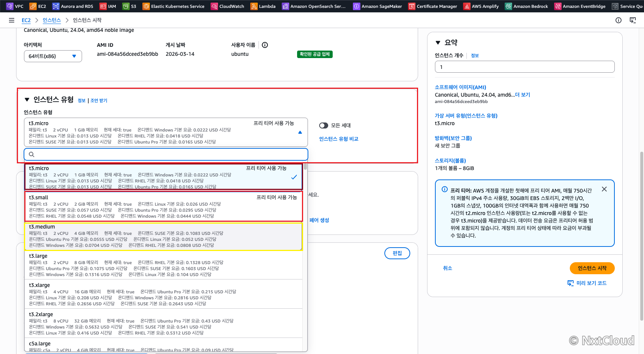Open Amazon EventBridge shortcut icon
Screen dimensions: 644x354
click(558, 6)
